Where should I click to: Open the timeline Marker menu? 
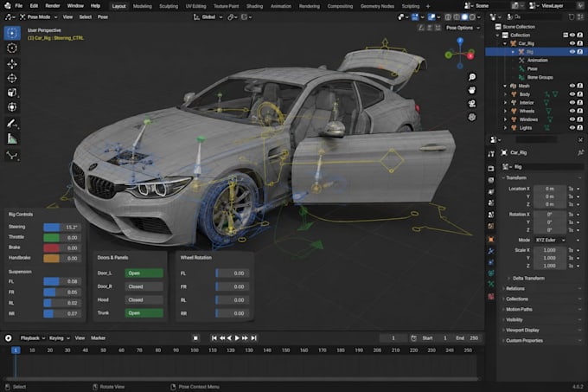(x=98, y=338)
